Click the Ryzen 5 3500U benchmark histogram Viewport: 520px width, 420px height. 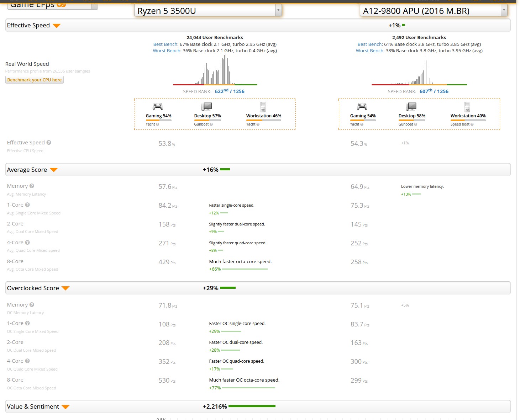coord(215,70)
